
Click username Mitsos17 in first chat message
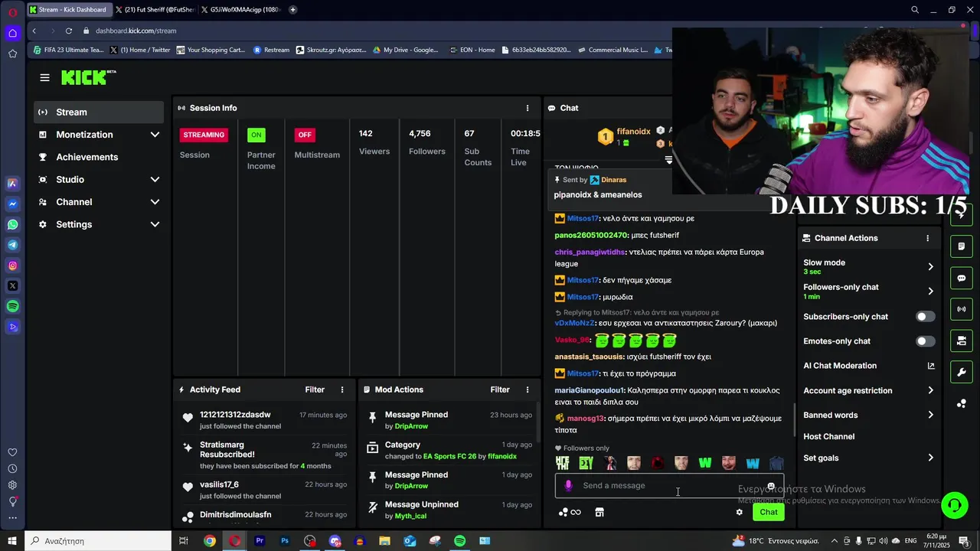[583, 219]
